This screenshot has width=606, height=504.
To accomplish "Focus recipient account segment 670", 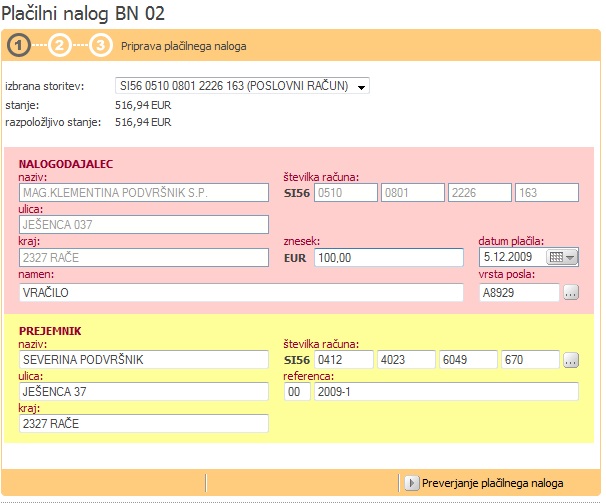I will click(530, 360).
